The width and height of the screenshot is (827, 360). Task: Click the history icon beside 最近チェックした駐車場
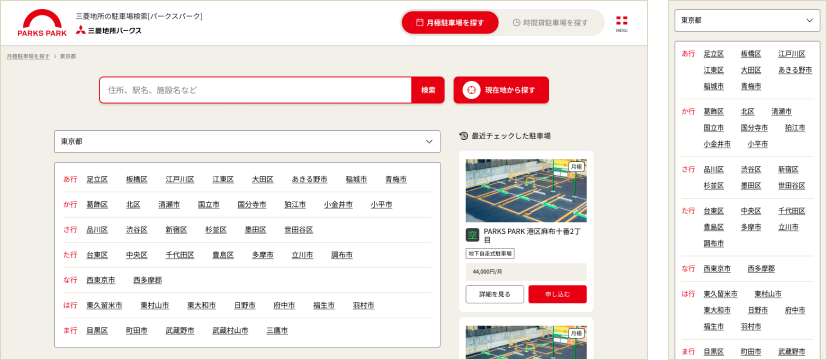point(464,136)
